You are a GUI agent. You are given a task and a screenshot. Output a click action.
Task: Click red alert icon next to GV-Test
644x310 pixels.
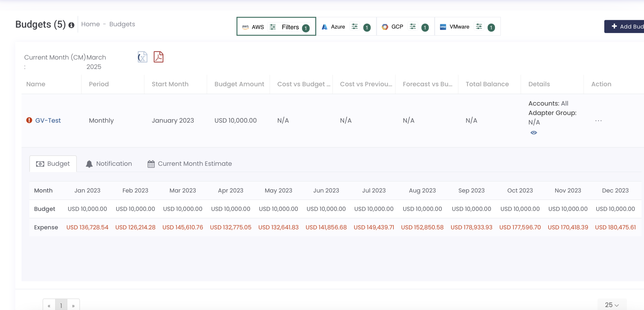(29, 120)
